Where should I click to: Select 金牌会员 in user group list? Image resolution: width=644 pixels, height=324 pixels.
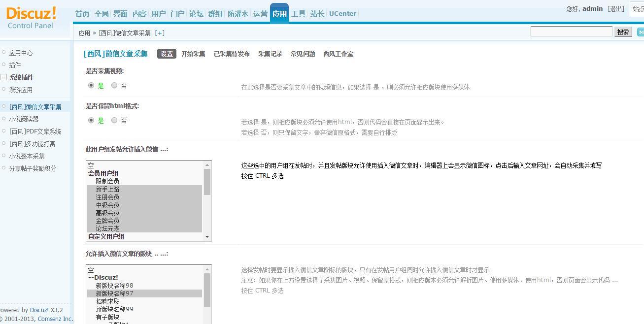point(144,221)
